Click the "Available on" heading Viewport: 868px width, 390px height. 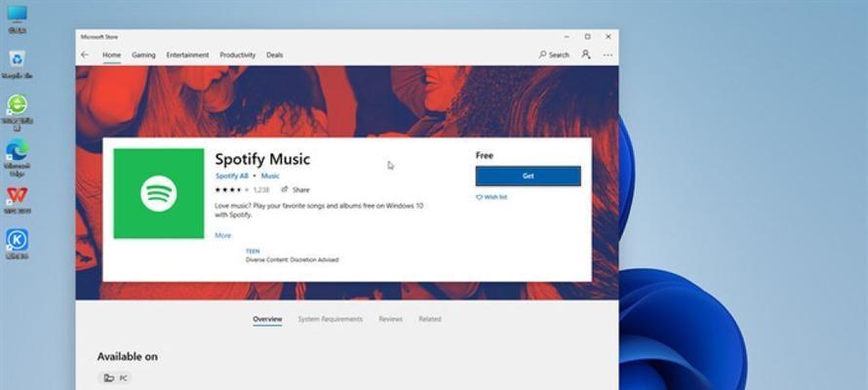(x=128, y=357)
